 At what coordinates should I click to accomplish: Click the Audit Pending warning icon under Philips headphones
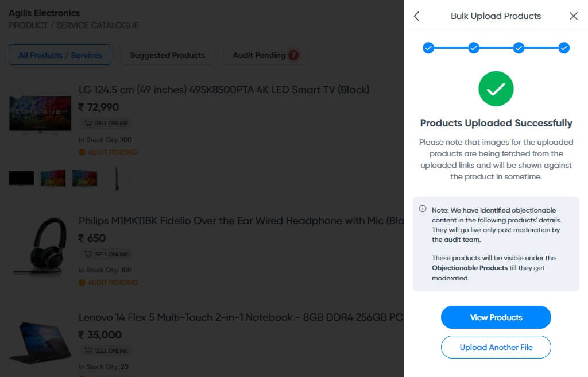pyautogui.click(x=82, y=283)
